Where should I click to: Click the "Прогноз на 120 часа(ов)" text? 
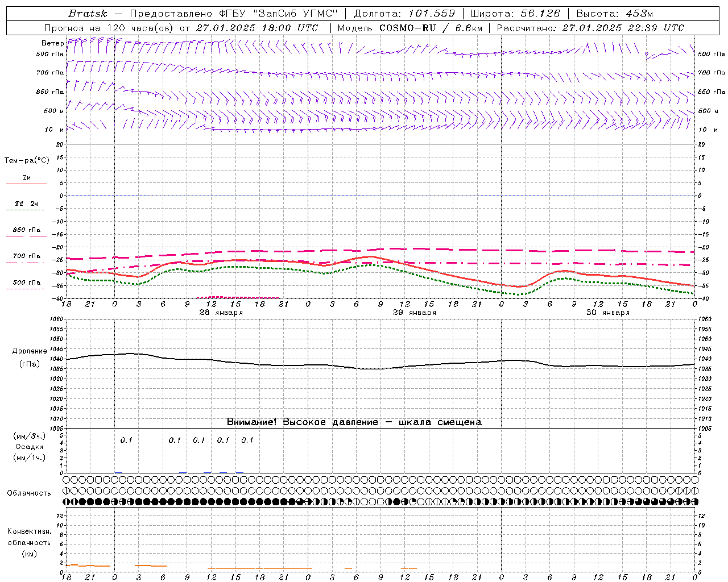coord(110,28)
